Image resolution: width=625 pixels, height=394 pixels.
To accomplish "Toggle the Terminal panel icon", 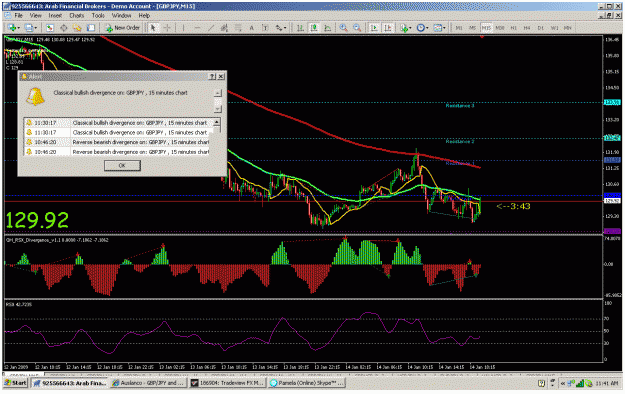I will click(91, 28).
